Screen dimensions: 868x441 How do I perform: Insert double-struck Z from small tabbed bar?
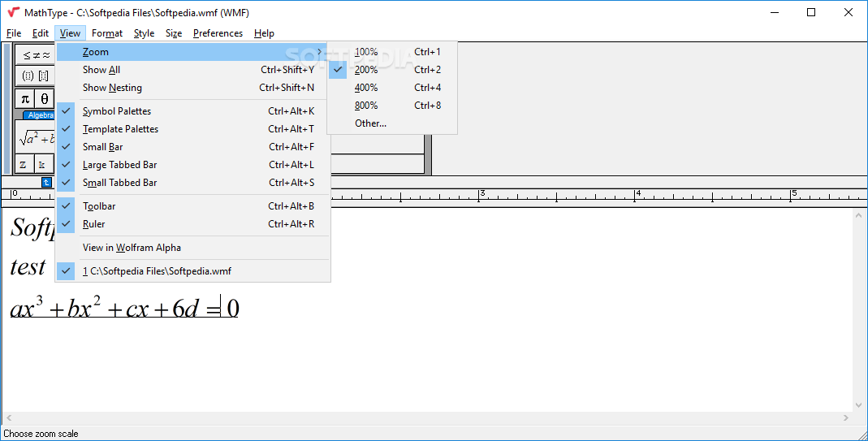(x=24, y=165)
